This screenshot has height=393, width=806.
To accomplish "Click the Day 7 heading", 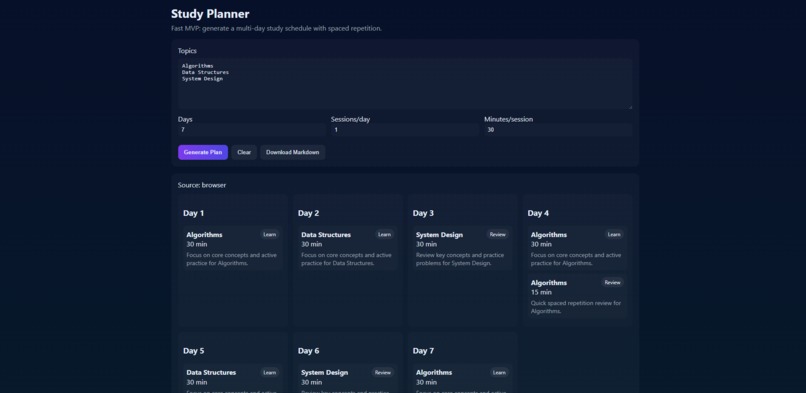I will [x=423, y=351].
